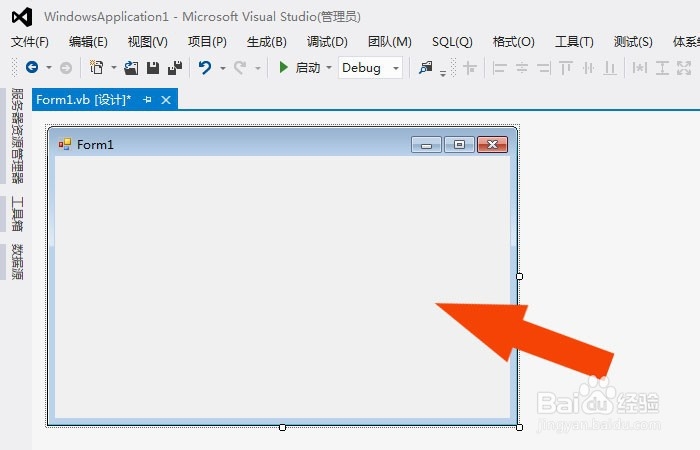
Task: Open the Navigate Backward history dropdown
Action: tap(49, 68)
